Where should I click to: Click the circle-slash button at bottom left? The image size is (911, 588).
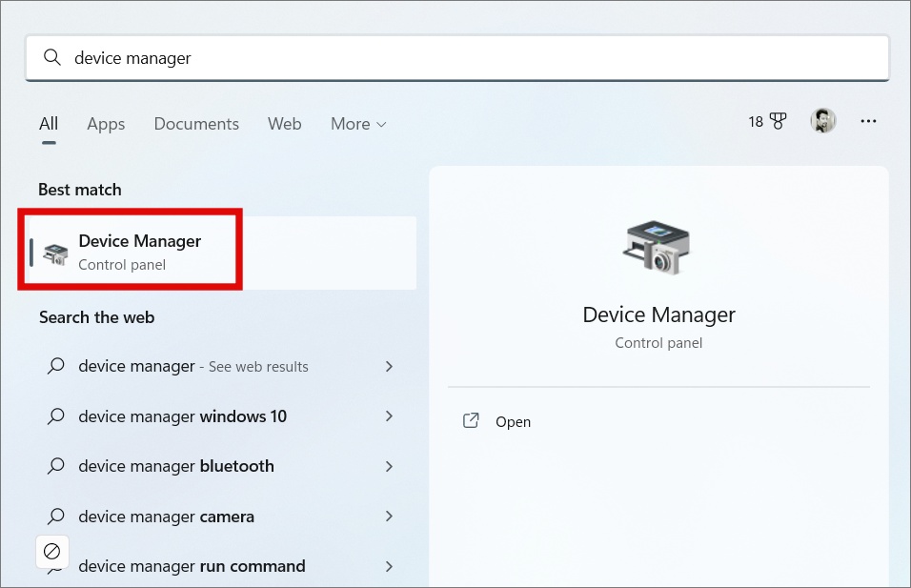tap(52, 552)
